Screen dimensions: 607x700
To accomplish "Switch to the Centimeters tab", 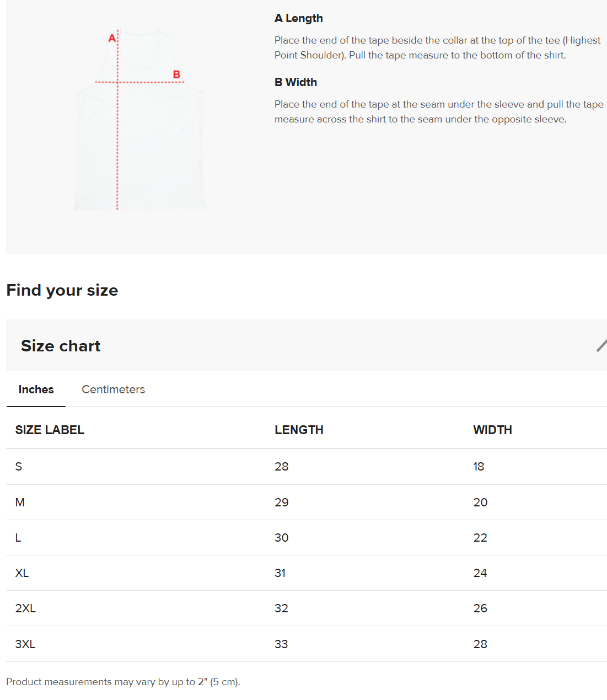I will (x=113, y=389).
